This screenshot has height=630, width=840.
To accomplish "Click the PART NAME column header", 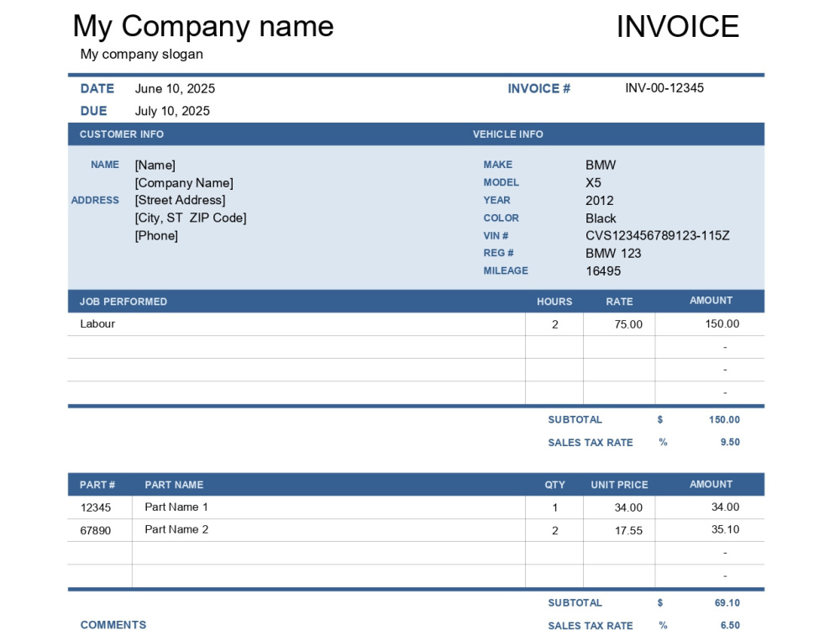I will [x=174, y=485].
